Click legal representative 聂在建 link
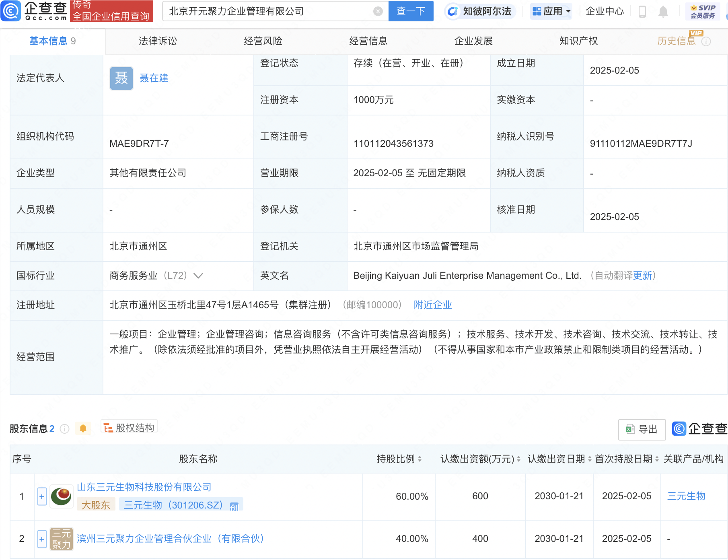The width and height of the screenshot is (728, 560). click(x=154, y=78)
